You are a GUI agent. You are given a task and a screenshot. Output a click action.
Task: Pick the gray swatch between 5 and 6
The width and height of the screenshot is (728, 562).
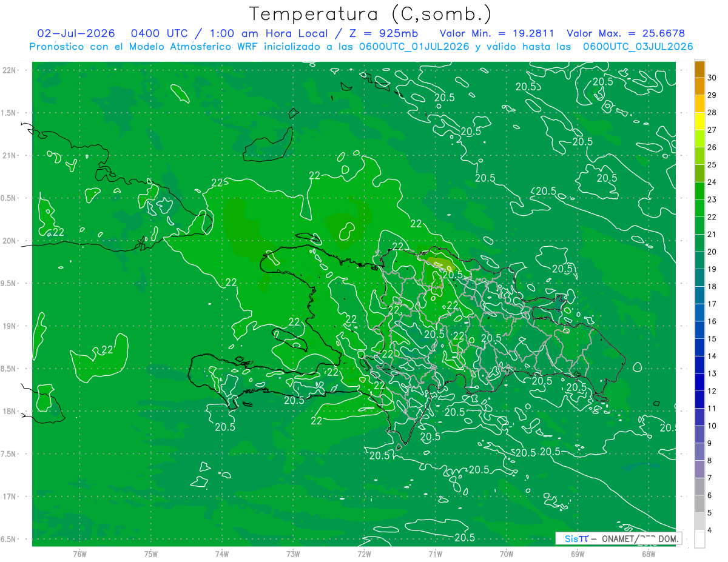699,504
